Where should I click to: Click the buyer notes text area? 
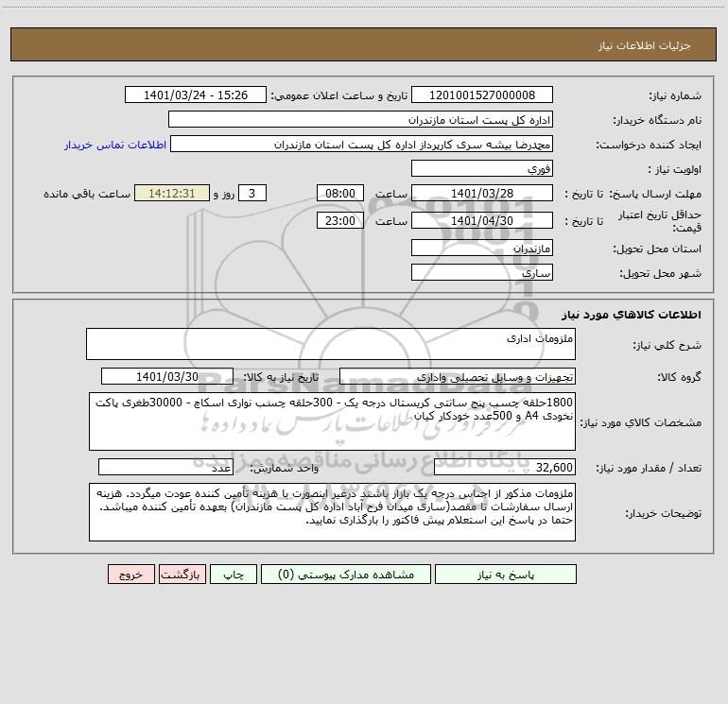coord(332,512)
